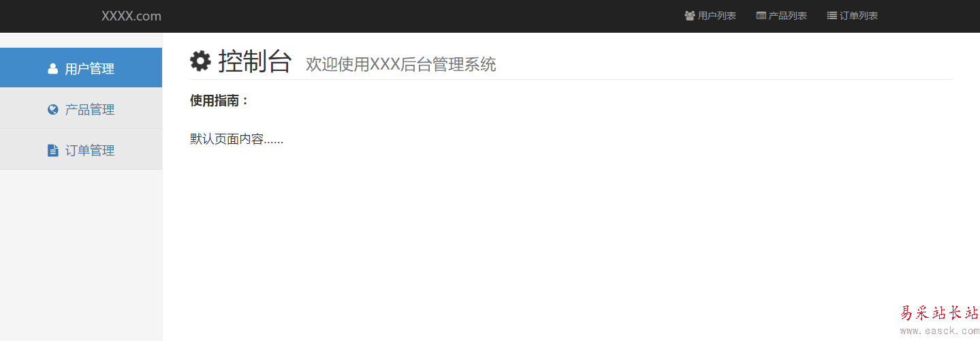The width and height of the screenshot is (980, 341).
Task: Switch to the 订单管理 sidebar tab
Action: (x=81, y=149)
